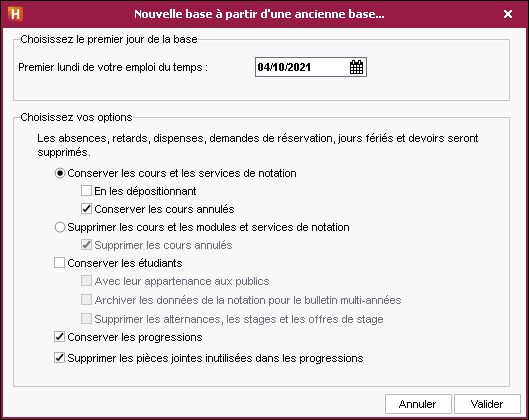Click Archiver les données de la notation checkbox
Viewport: 529px width, 420px height.
click(86, 299)
